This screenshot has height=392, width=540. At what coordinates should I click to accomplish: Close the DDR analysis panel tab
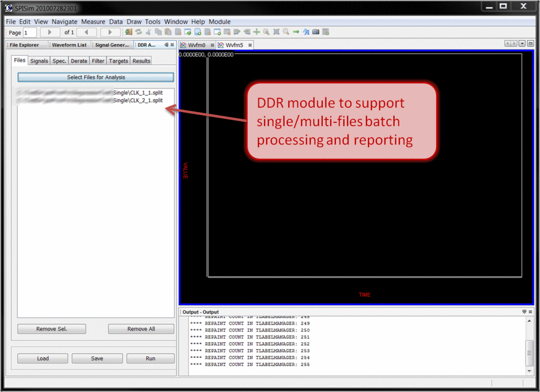point(172,45)
